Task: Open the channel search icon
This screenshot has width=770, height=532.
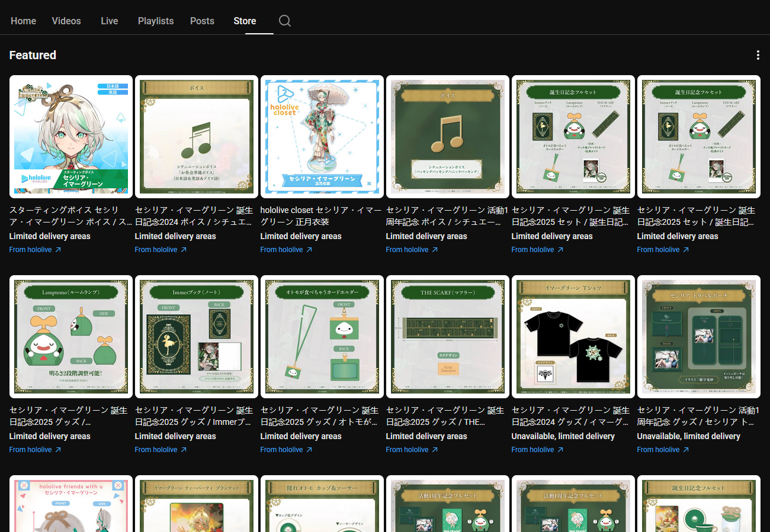Action: tap(285, 21)
